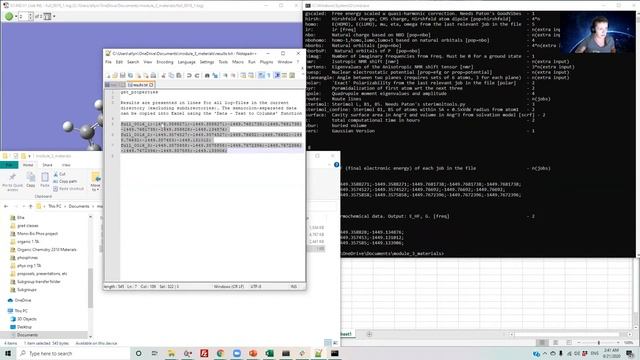The width and height of the screenshot is (640, 360).
Task: Click the frame number field in GaussView window
Action: (23, 16)
